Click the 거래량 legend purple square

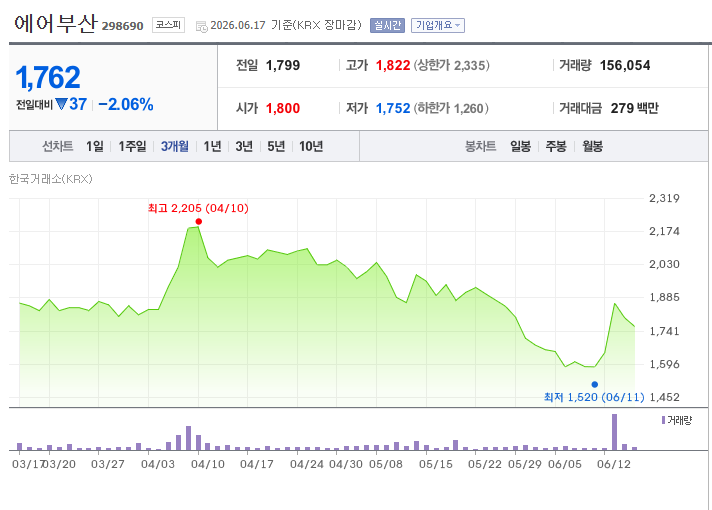[663, 420]
